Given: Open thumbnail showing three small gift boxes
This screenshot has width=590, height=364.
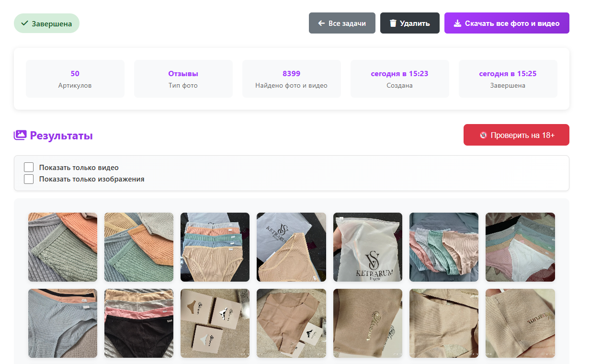Looking at the screenshot, I should coord(215,323).
